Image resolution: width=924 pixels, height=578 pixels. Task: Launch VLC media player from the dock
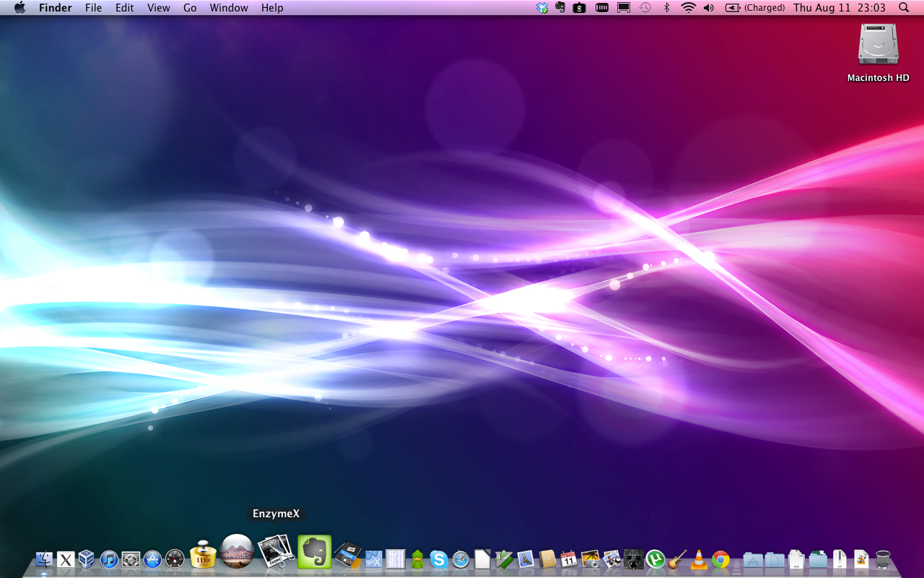coord(699,559)
